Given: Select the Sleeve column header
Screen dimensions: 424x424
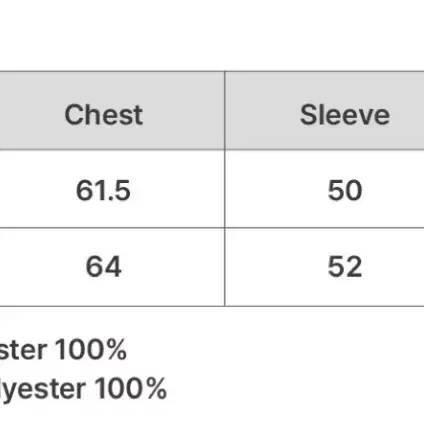Looking at the screenshot, I should (345, 115).
